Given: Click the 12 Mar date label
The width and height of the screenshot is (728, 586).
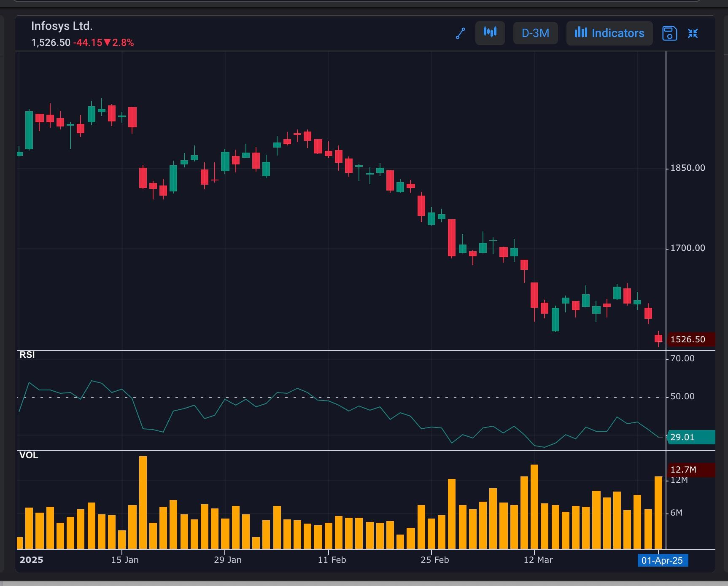Looking at the screenshot, I should tap(538, 560).
